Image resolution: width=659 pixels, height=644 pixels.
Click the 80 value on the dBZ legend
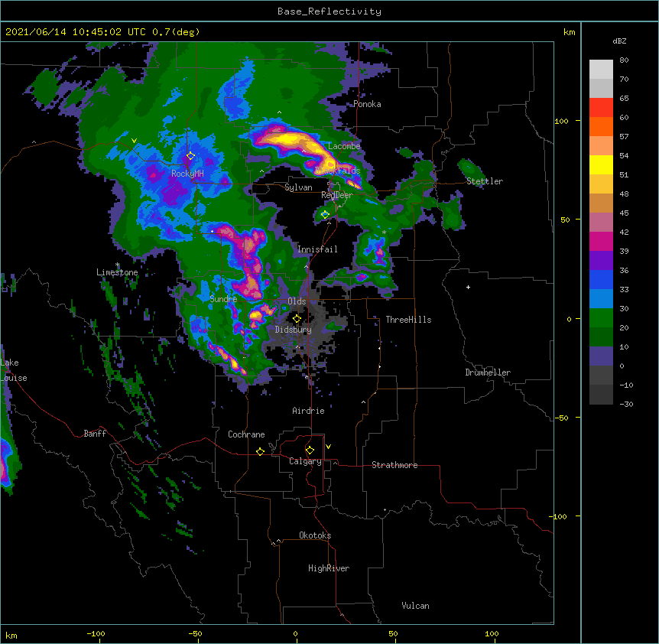pos(624,60)
